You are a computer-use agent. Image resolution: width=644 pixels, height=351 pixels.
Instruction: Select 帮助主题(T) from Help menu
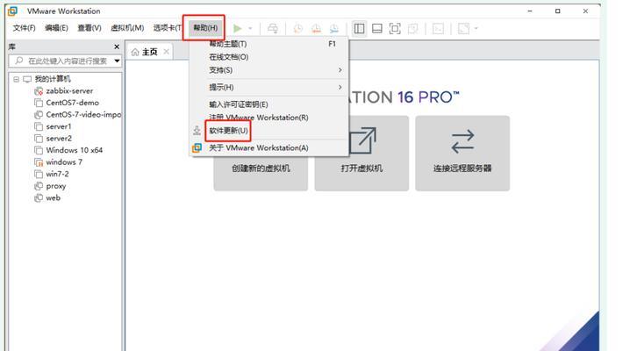pyautogui.click(x=269, y=44)
